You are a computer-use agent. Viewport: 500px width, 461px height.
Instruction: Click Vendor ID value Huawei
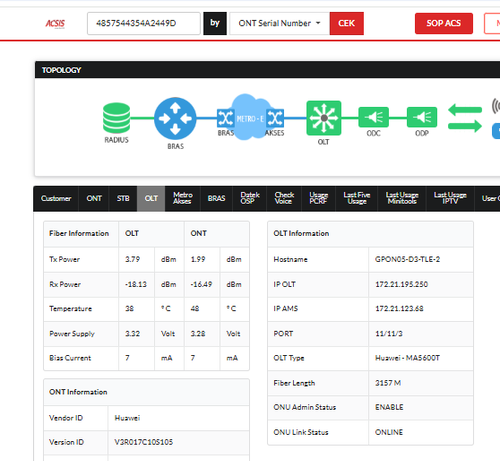(x=127, y=418)
